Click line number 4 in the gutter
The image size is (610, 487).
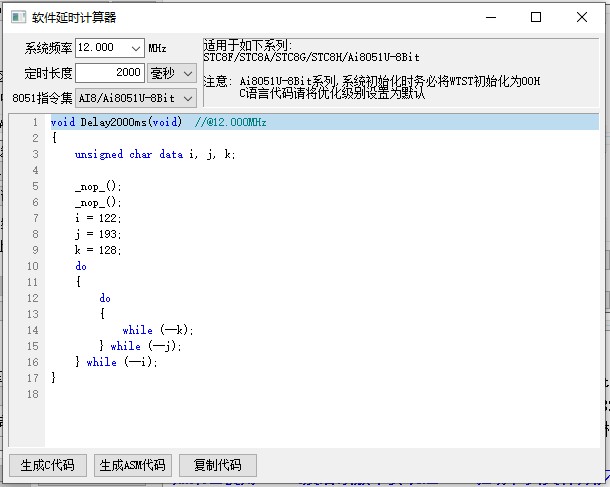pyautogui.click(x=35, y=170)
